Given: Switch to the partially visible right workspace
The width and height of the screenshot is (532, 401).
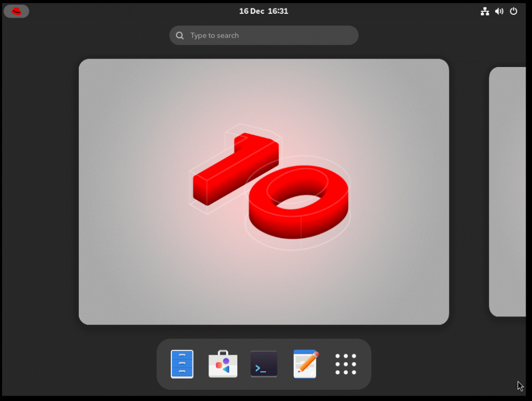Looking at the screenshot, I should 508,191.
